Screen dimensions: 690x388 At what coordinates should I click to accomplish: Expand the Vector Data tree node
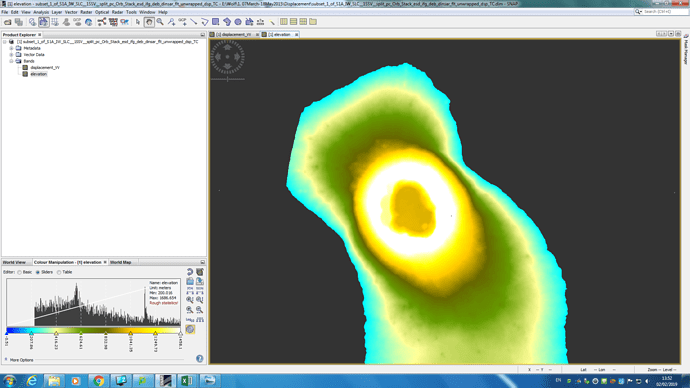pos(11,55)
